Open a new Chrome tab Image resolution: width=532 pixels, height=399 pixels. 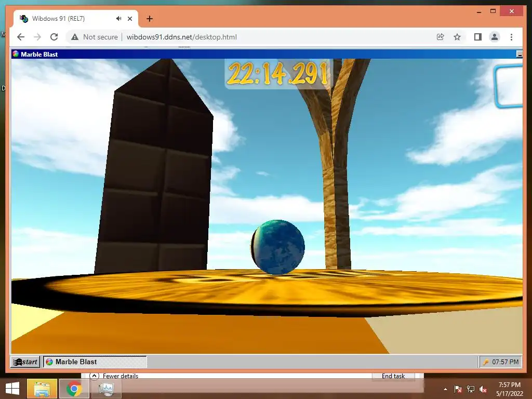(150, 19)
